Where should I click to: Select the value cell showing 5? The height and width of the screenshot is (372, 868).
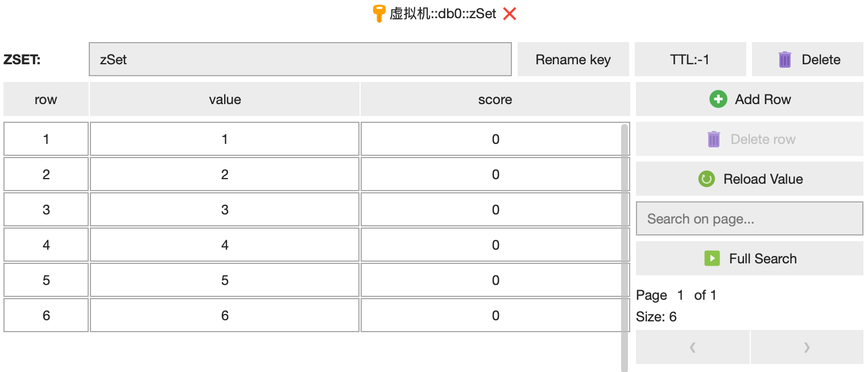(224, 280)
